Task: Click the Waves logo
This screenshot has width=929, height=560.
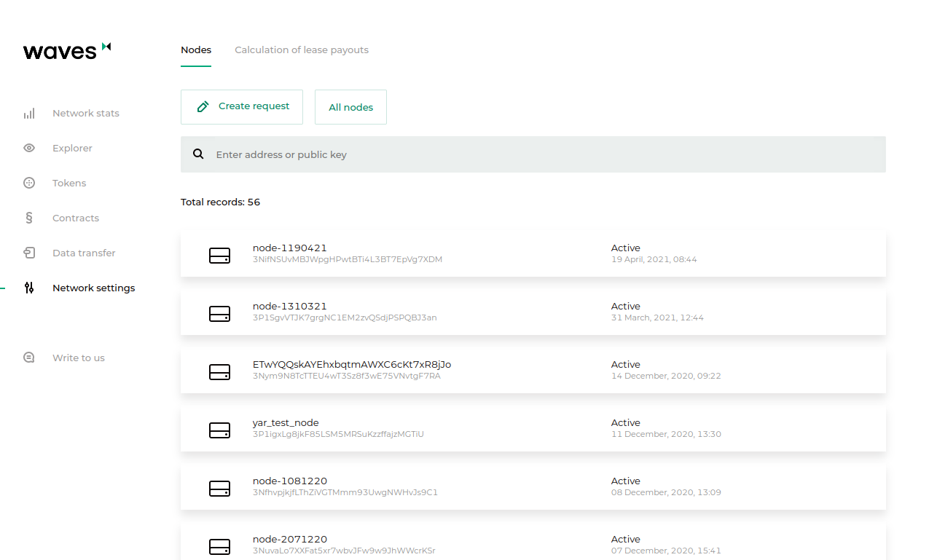Action: click(66, 50)
